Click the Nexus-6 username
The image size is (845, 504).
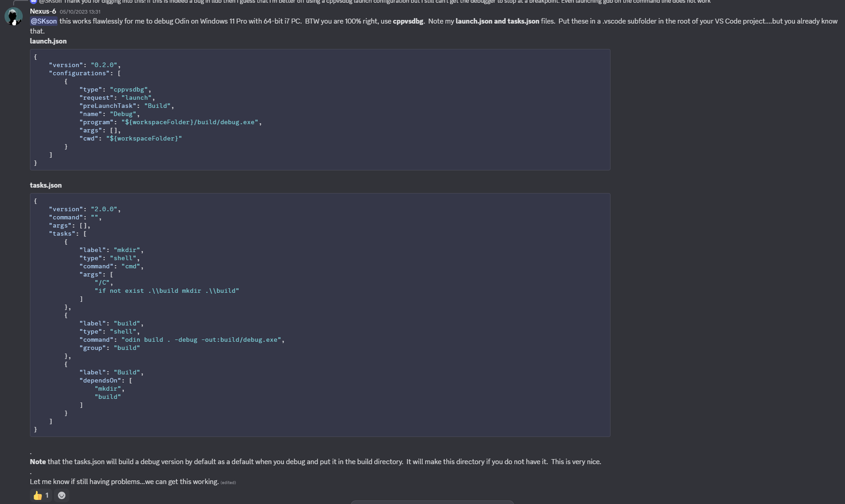click(x=43, y=11)
